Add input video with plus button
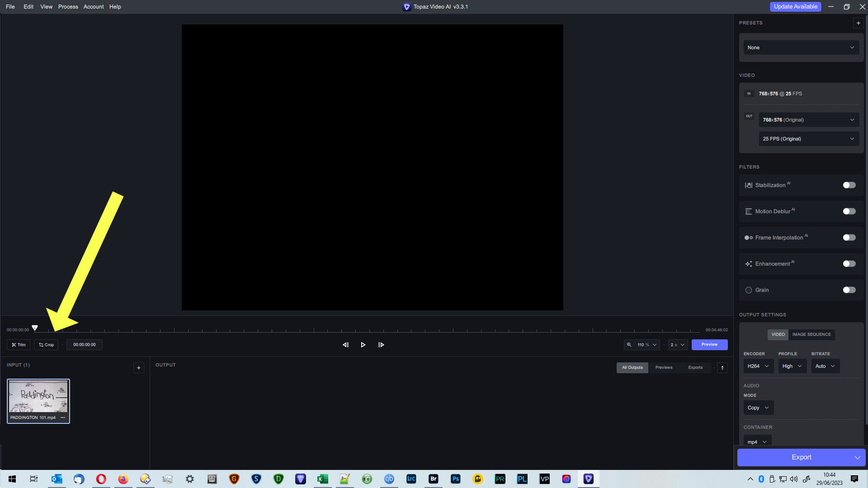The height and width of the screenshot is (488, 868). 139,368
